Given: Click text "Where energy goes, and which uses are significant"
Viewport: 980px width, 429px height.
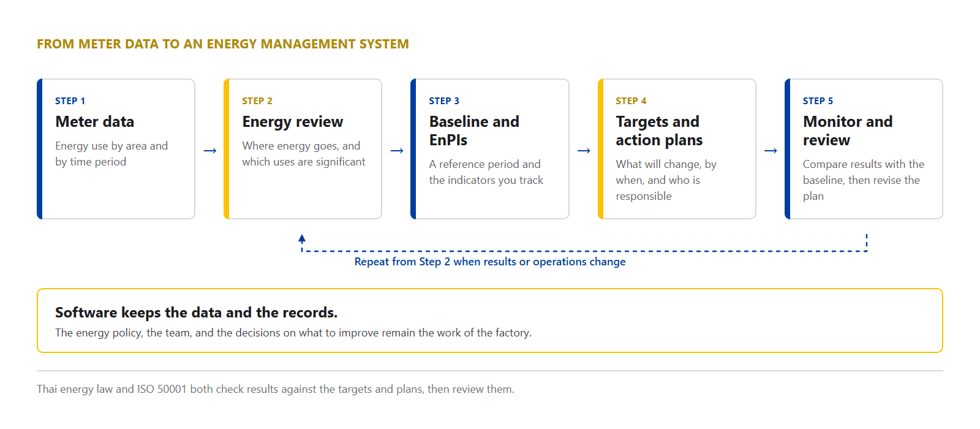Looking at the screenshot, I should tap(304, 154).
